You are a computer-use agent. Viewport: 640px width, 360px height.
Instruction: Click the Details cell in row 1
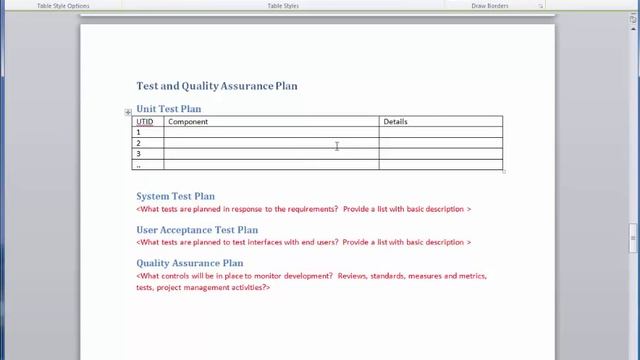[441, 132]
